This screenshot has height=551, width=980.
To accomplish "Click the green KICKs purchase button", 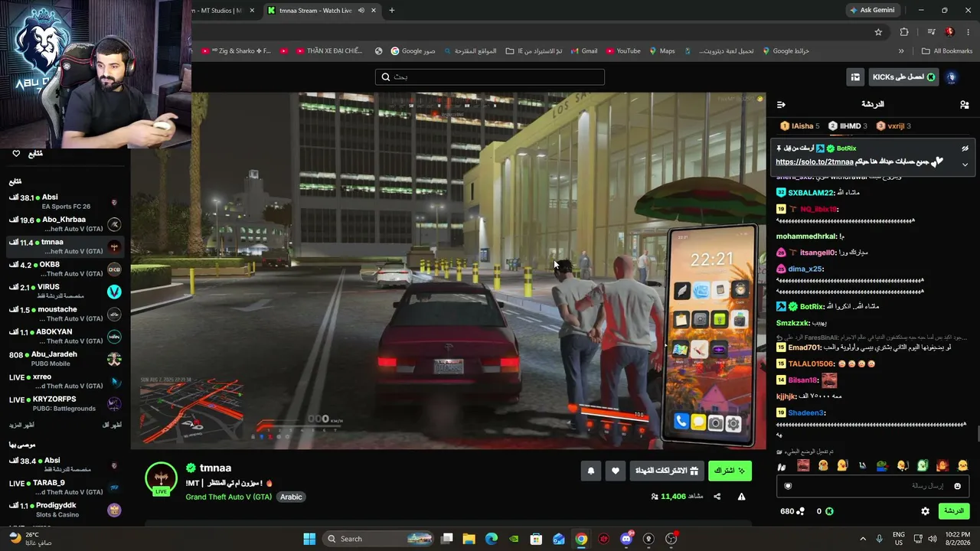I will click(904, 77).
